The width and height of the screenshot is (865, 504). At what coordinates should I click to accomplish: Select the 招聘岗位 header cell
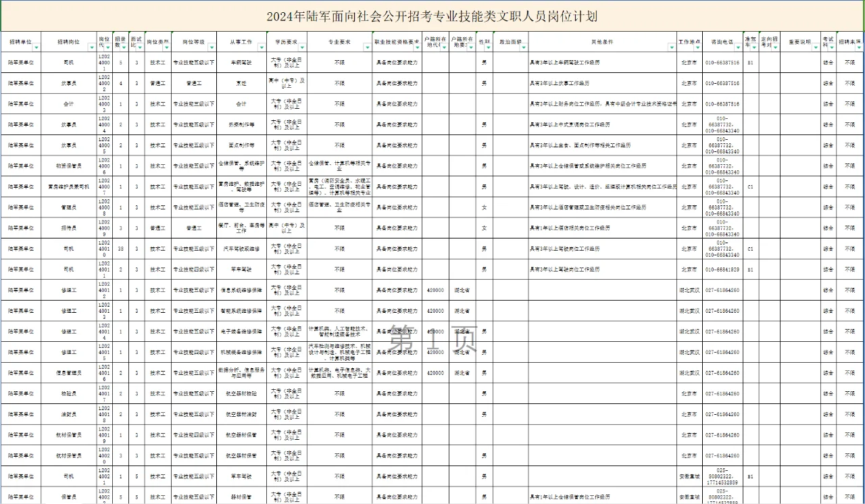[x=69, y=42]
